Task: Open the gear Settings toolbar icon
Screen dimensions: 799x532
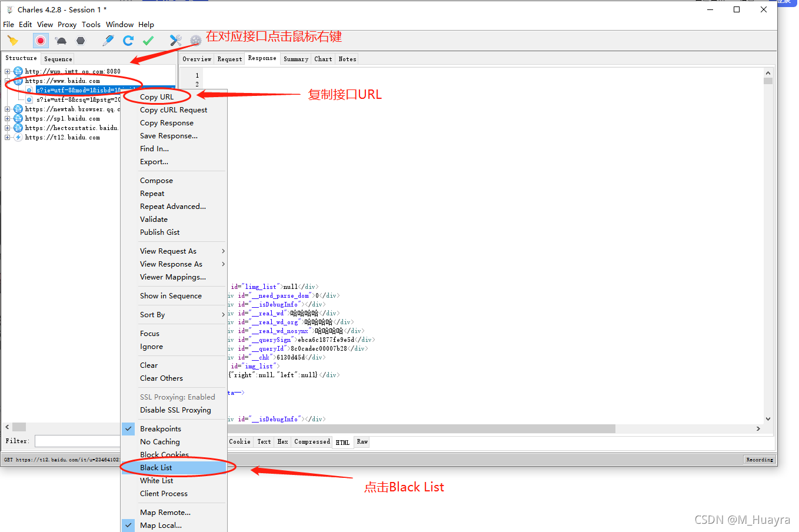Action: pyautogui.click(x=196, y=41)
